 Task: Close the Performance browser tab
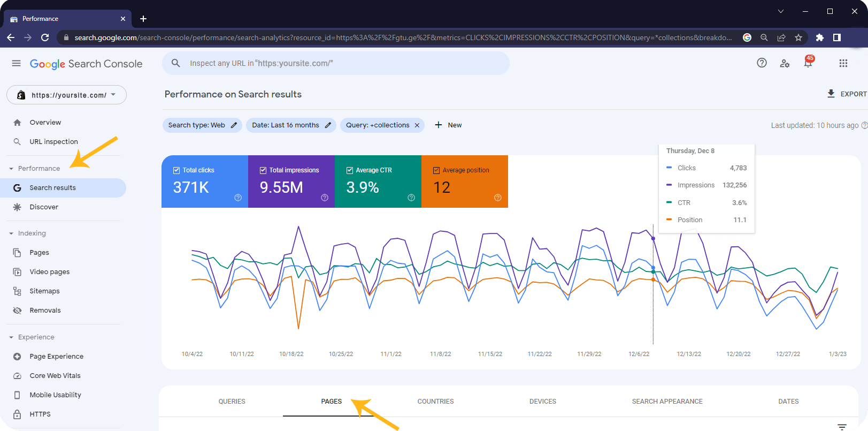tap(123, 19)
